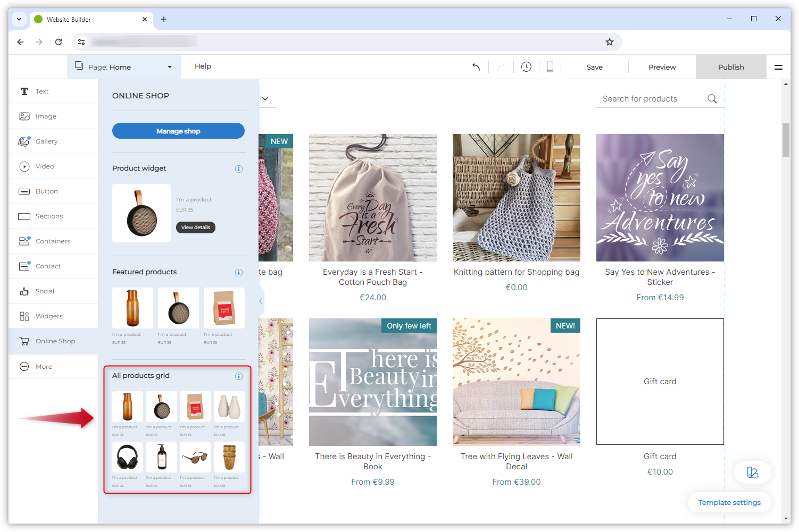
Task: Show info for Featured products
Action: click(x=239, y=273)
